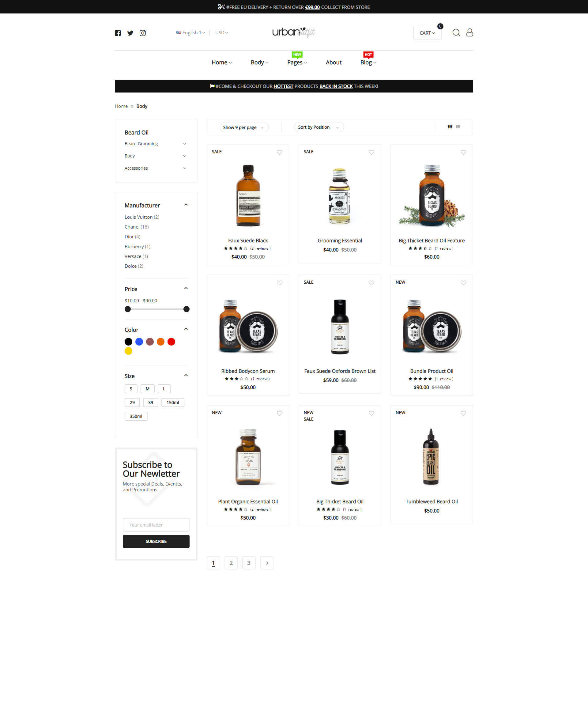Open the Facebook social icon
The width and height of the screenshot is (588, 707).
point(118,33)
